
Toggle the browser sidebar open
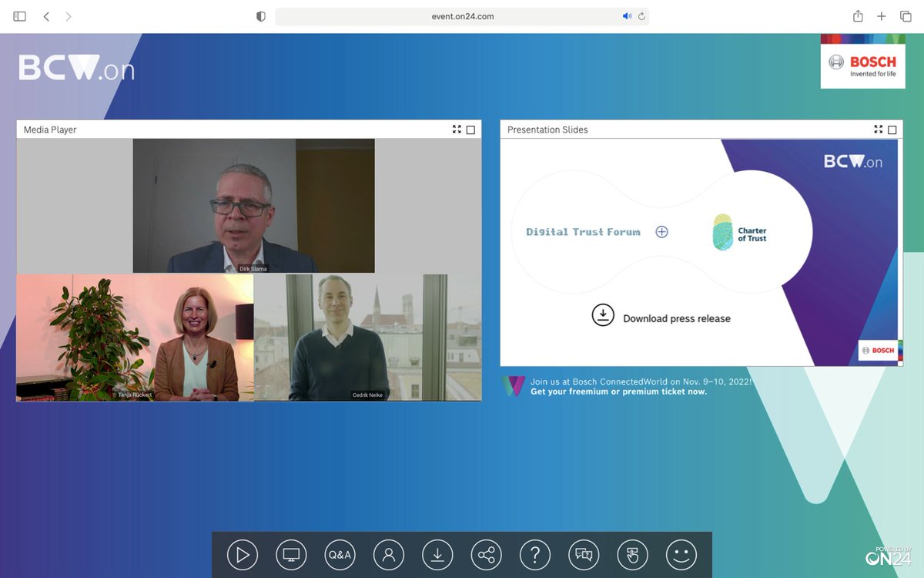pyautogui.click(x=18, y=15)
